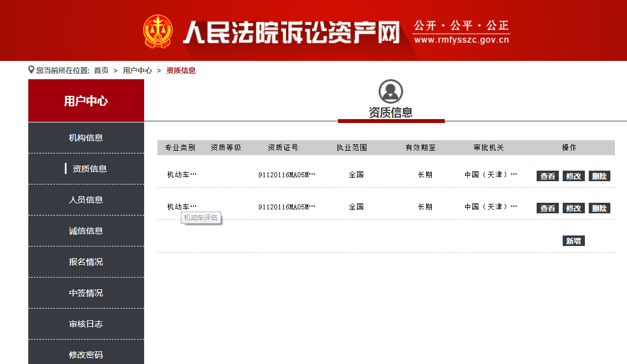This screenshot has height=364, width=627.
Task: Click the 机动车评估 tooltip
Action: point(201,218)
